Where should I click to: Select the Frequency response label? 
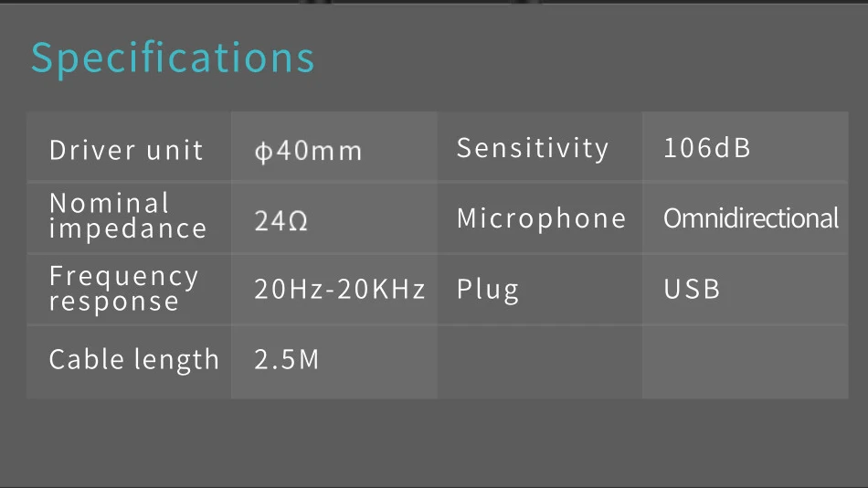point(123,289)
